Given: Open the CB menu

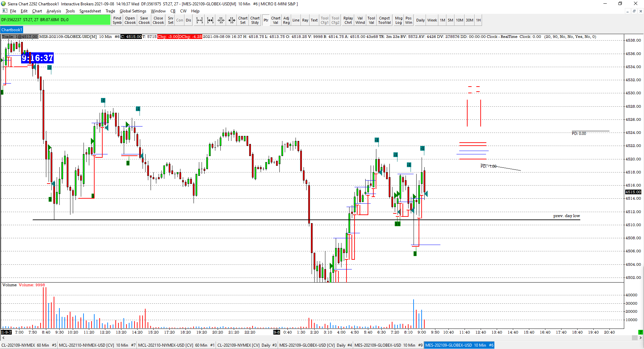Looking at the screenshot, I should [x=173, y=11].
